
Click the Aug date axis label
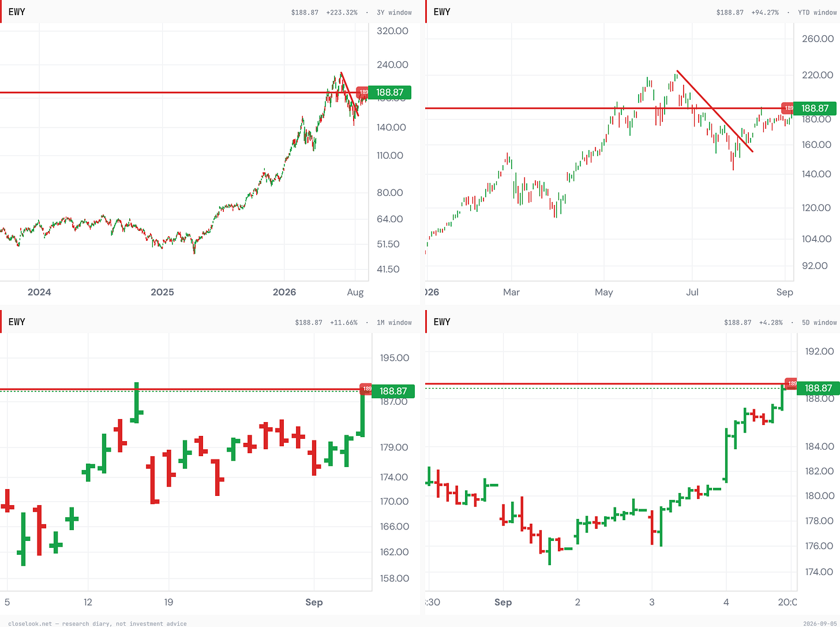click(x=355, y=292)
